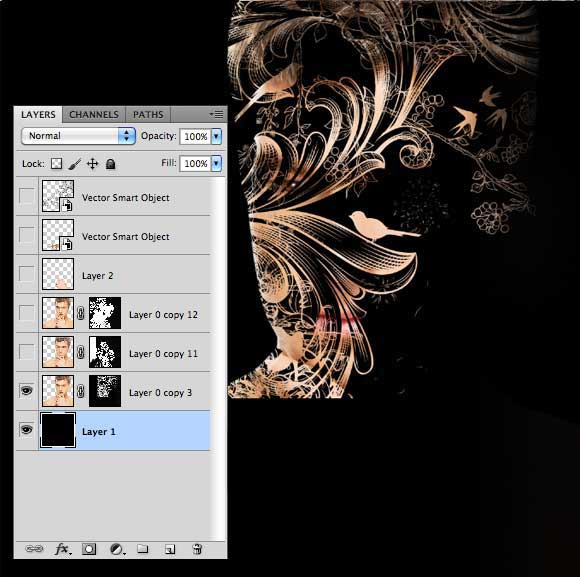Add a layer mask

tap(89, 549)
